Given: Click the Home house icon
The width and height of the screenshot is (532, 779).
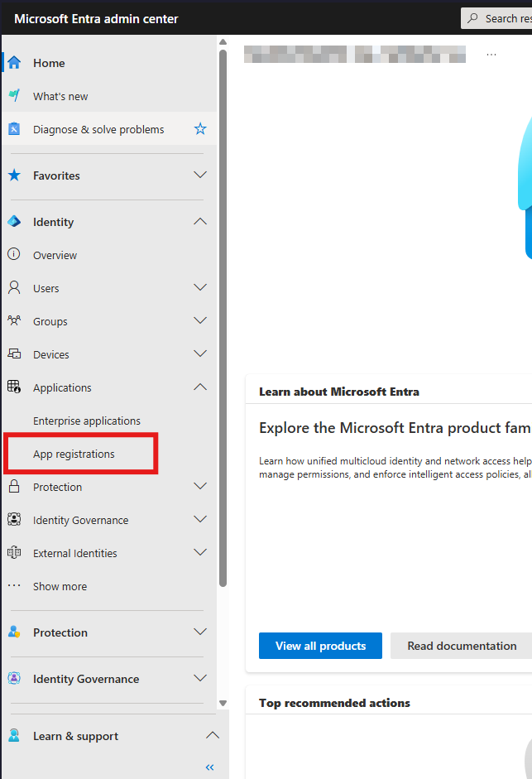Looking at the screenshot, I should click(14, 63).
